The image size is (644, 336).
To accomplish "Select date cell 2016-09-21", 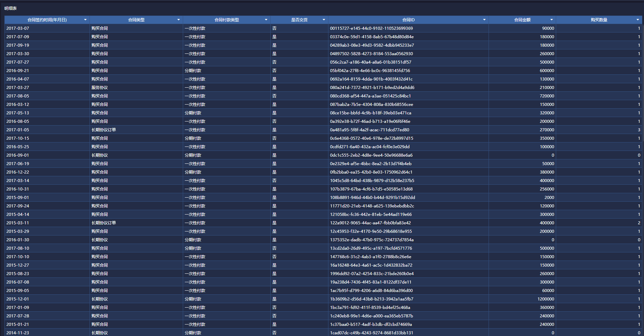I will 47,71.
